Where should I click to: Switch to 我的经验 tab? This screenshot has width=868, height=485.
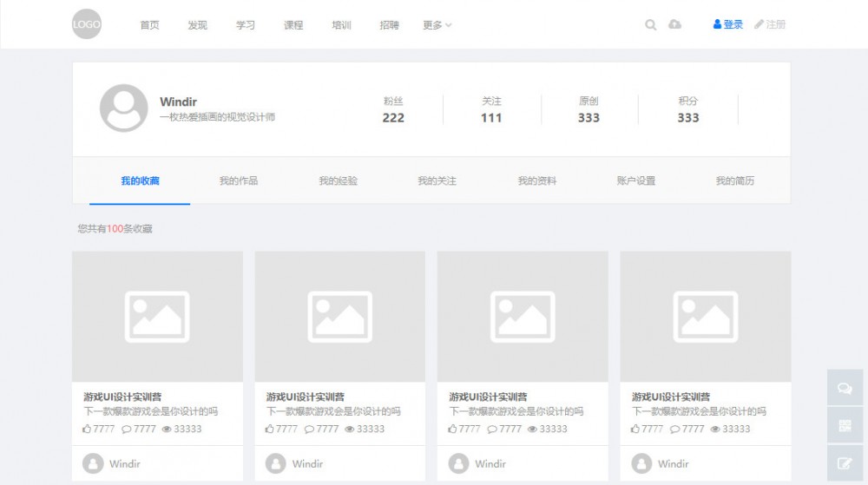(339, 180)
